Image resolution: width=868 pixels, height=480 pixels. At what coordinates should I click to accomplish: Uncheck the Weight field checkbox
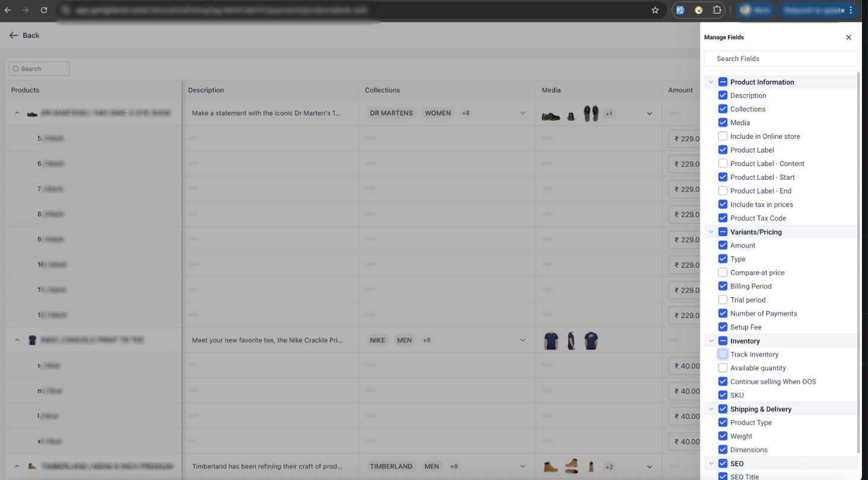click(x=723, y=437)
